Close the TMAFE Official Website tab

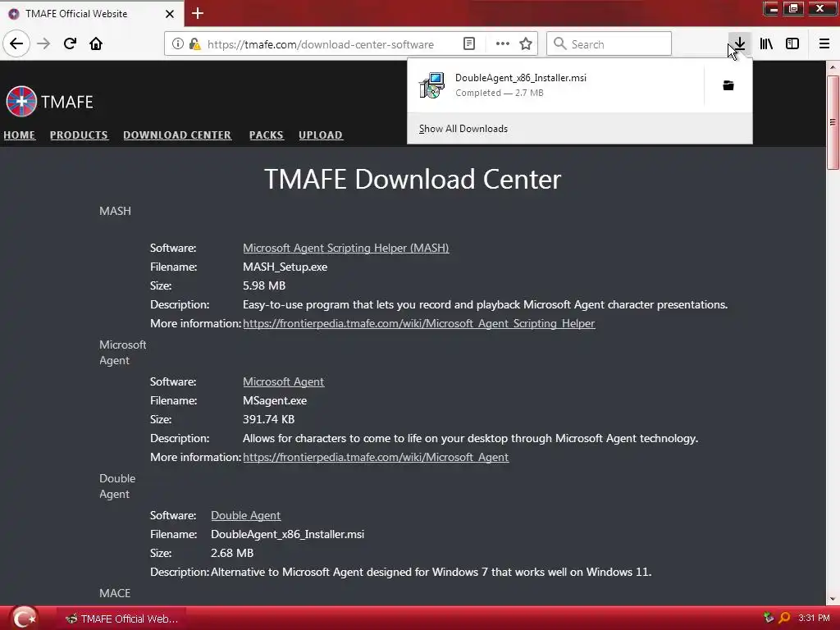coord(169,14)
